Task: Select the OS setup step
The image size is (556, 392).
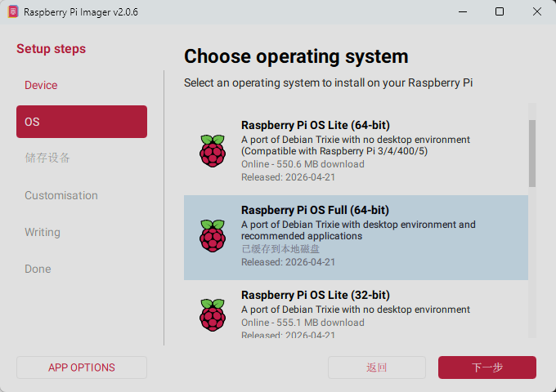Action: pos(82,122)
